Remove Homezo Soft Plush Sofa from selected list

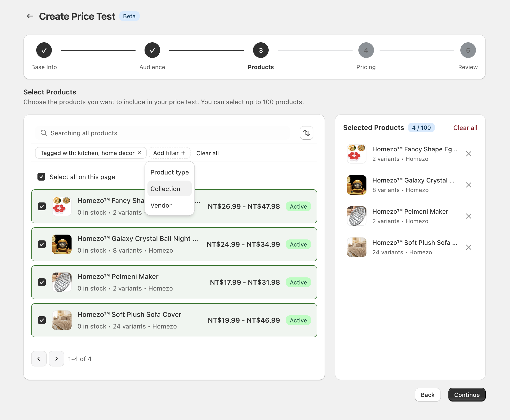pyautogui.click(x=468, y=247)
